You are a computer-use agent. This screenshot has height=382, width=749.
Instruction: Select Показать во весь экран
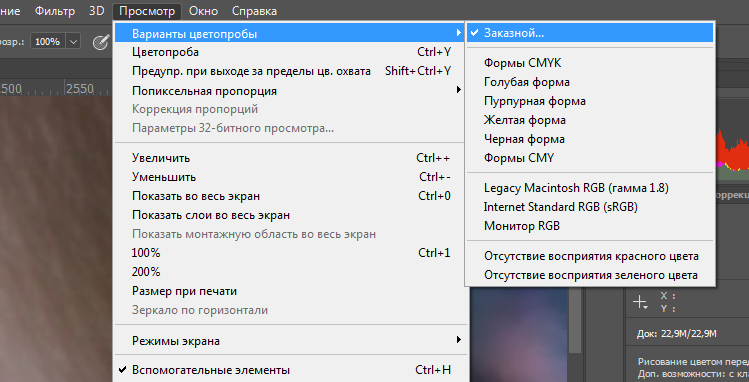289,196
